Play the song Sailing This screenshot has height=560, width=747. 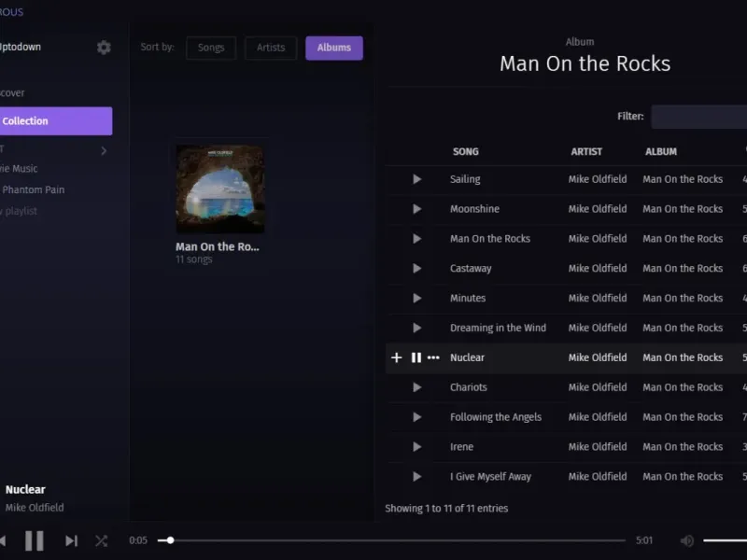click(x=416, y=179)
